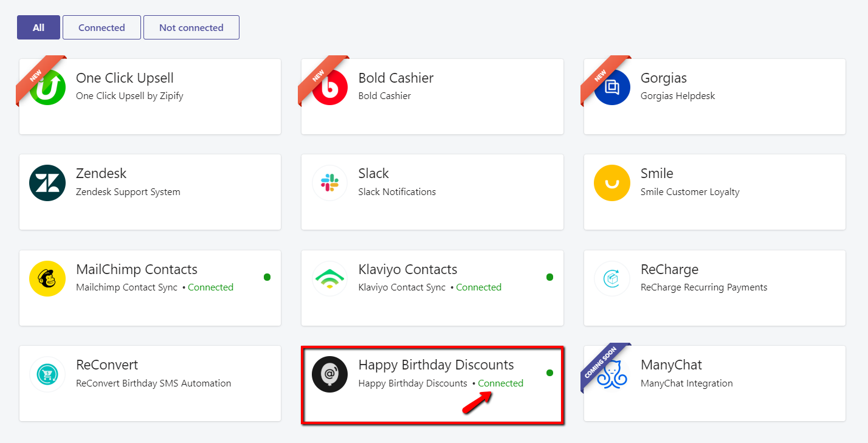Click the Bold Cashier red logo
The height and width of the screenshot is (443, 868).
point(330,87)
